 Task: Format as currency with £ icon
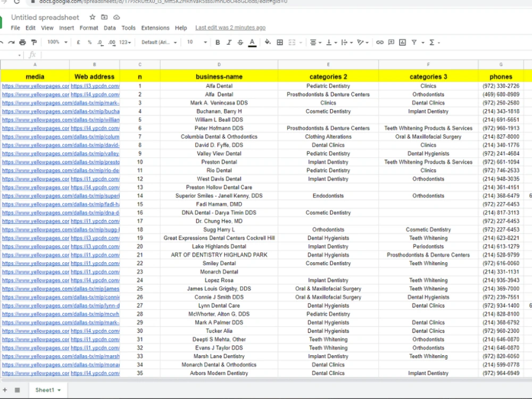78,43
